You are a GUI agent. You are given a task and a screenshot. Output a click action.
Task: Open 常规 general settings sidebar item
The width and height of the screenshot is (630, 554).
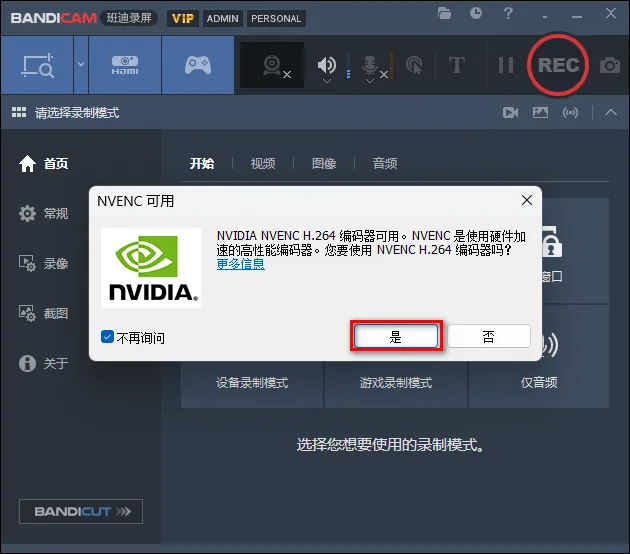point(43,213)
